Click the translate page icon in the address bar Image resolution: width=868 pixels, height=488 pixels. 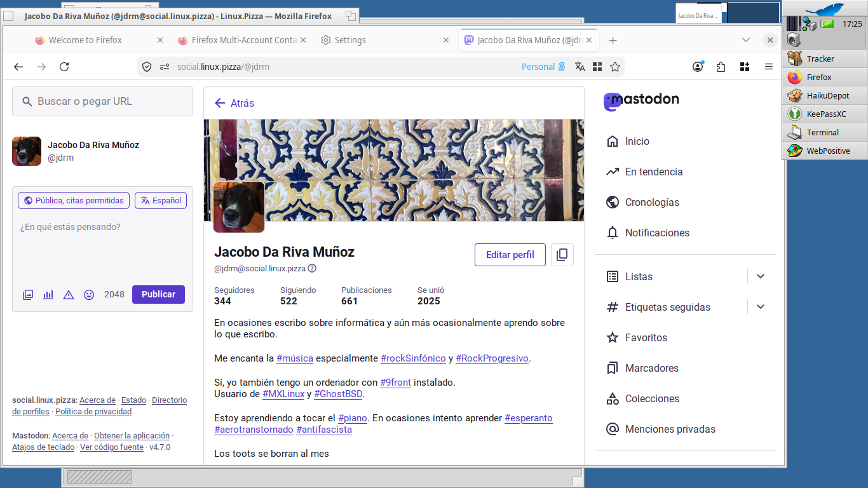(x=580, y=67)
